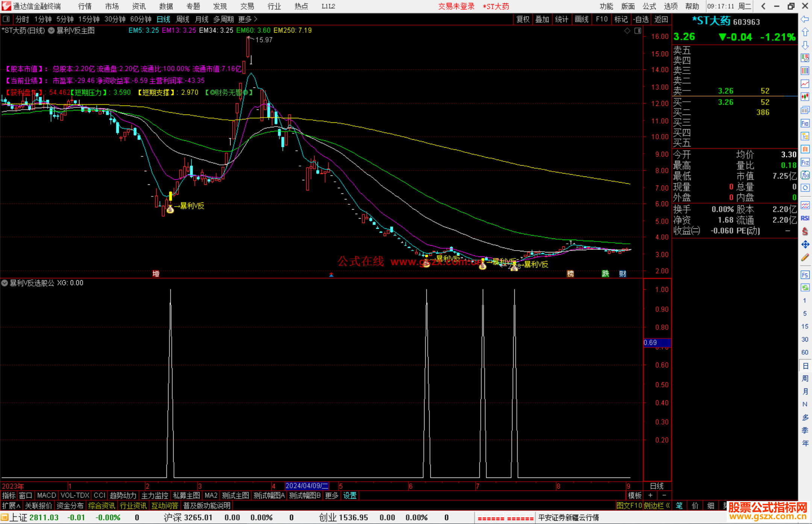Viewport: 812px width, 524px height.
Task: Click the 复权 button
Action: tap(523, 19)
